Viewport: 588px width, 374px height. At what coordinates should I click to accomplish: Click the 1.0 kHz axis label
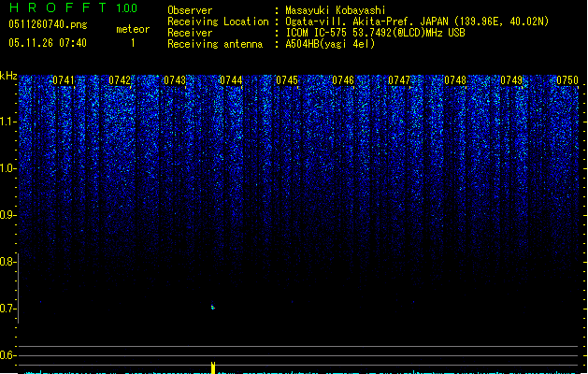[8, 168]
